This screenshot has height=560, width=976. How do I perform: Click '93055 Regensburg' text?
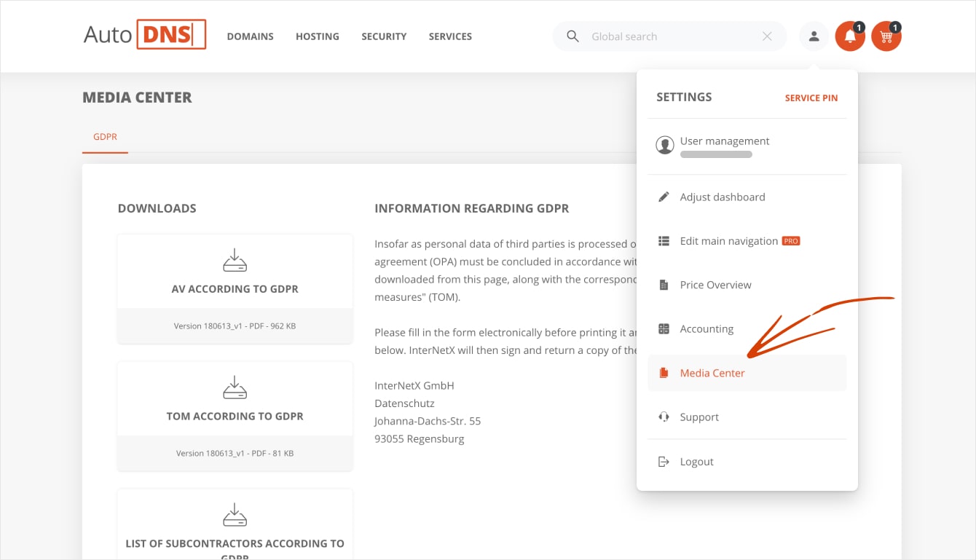click(419, 438)
